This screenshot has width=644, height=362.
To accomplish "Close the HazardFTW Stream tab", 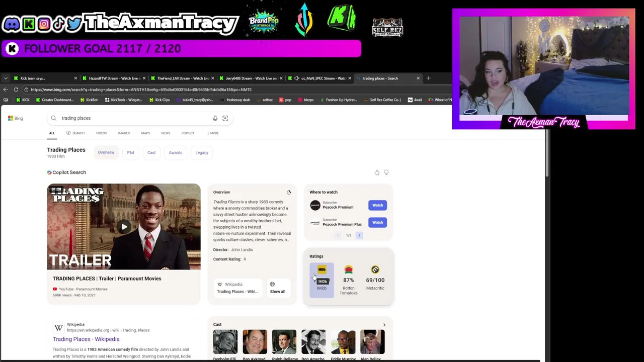I will pos(144,78).
